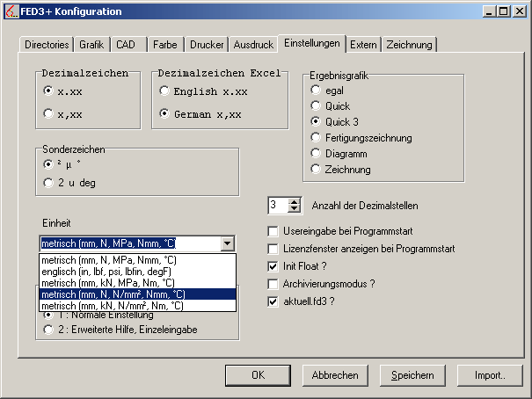Select the '2 u deg' special characters option
The image size is (532, 399).
[48, 182]
